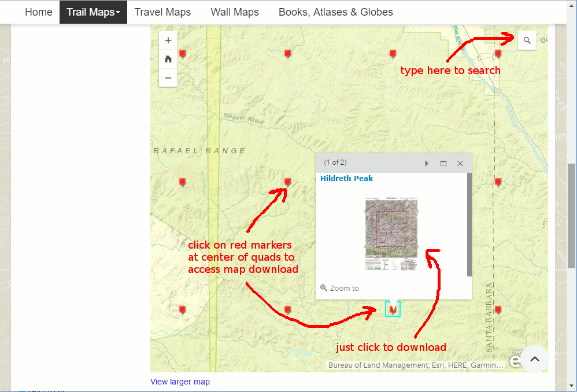Viewport: 577px width, 392px height.
Task: Zoom out on the map with the minus icon
Action: (x=168, y=78)
